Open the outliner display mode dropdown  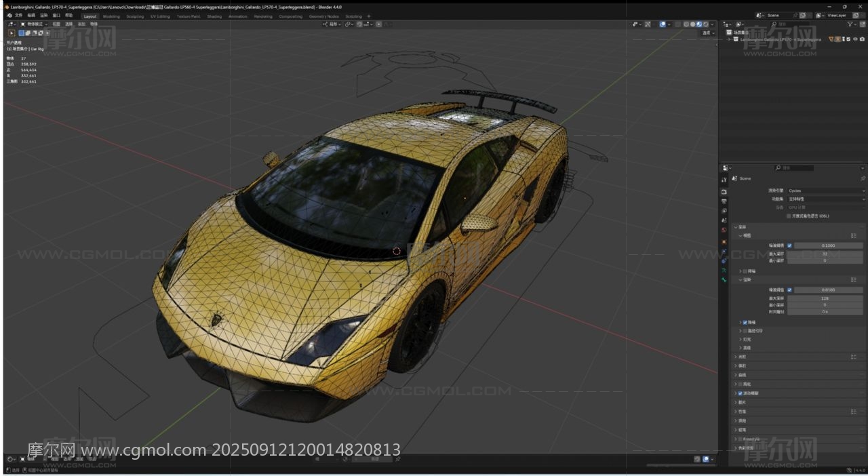pyautogui.click(x=739, y=24)
